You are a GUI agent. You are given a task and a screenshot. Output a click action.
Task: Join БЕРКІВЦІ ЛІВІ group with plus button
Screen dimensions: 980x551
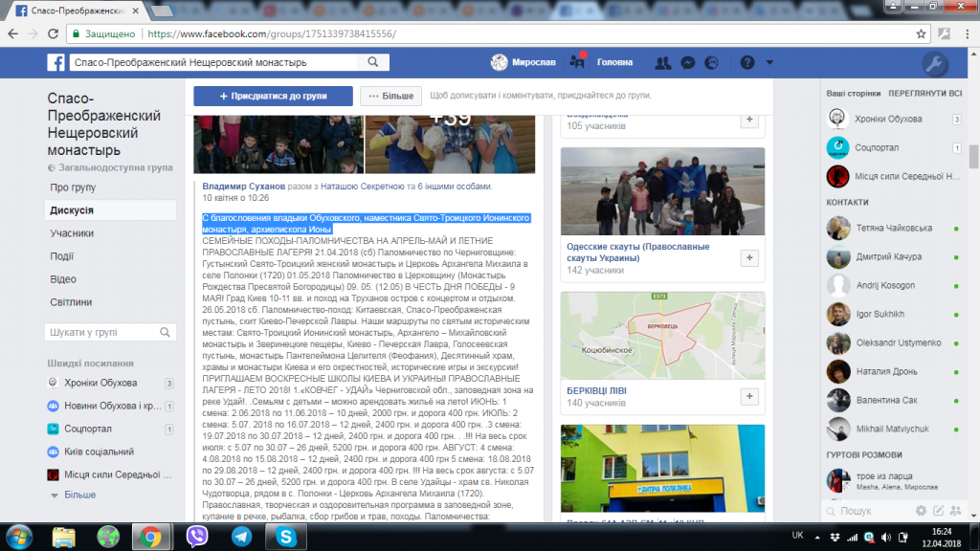point(749,396)
